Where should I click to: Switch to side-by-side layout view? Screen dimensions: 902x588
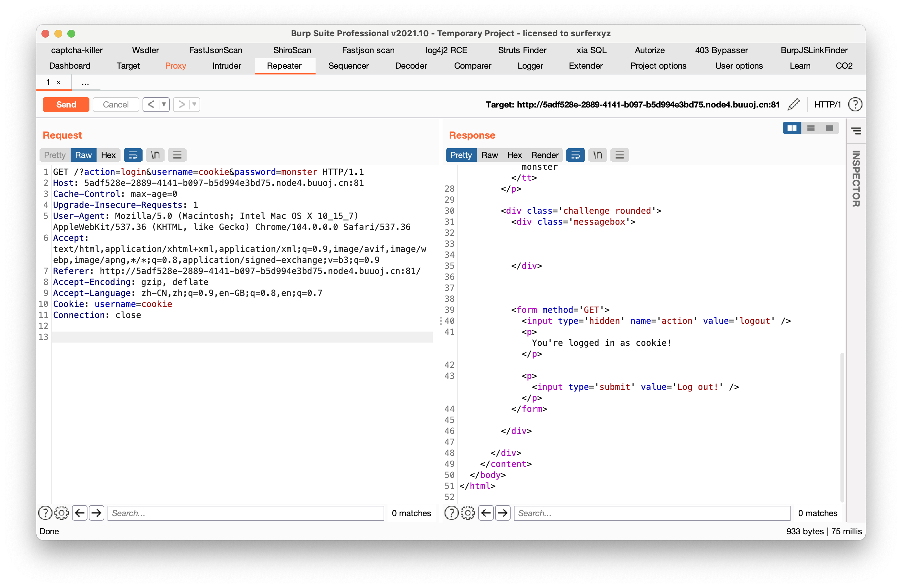pyautogui.click(x=792, y=128)
